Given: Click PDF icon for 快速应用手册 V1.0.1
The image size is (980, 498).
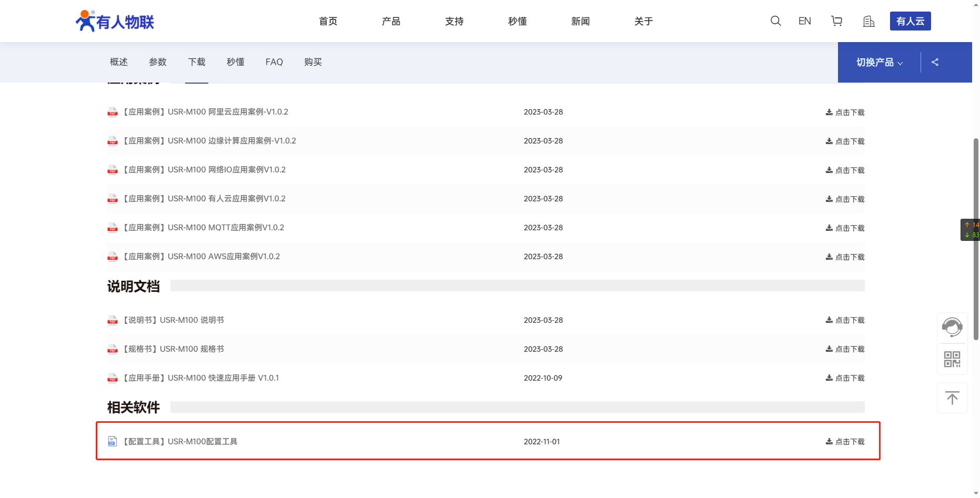Looking at the screenshot, I should [x=113, y=378].
